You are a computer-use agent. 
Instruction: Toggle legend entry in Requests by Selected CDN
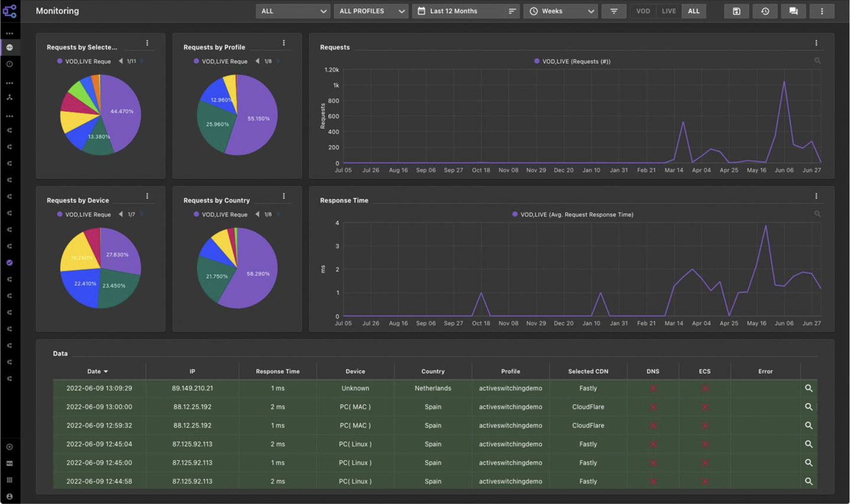tap(84, 62)
